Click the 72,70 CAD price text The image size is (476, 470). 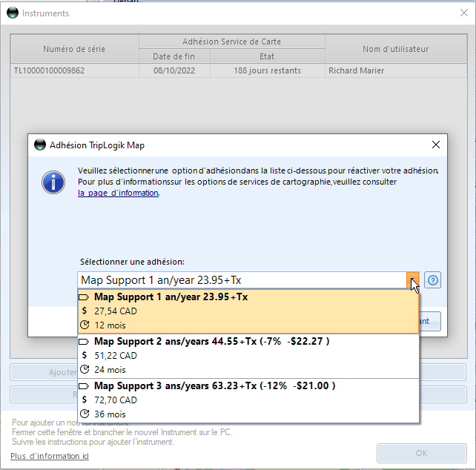(x=116, y=400)
